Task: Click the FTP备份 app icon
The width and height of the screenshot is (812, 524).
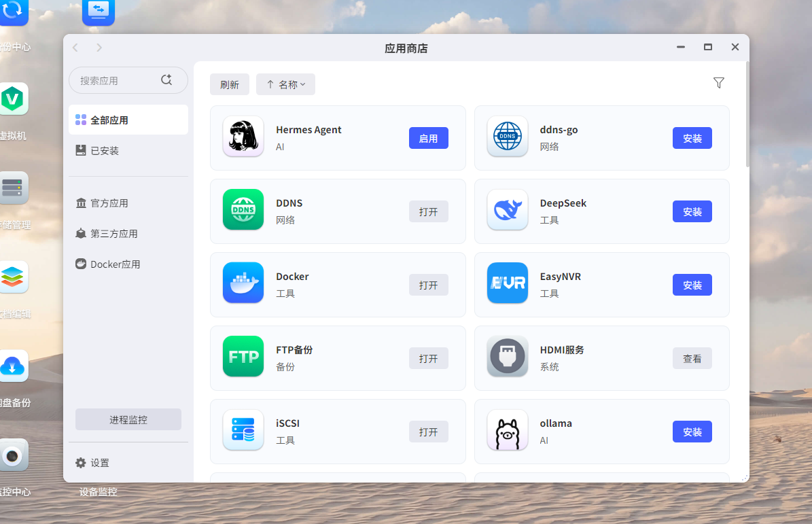Action: pyautogui.click(x=243, y=357)
